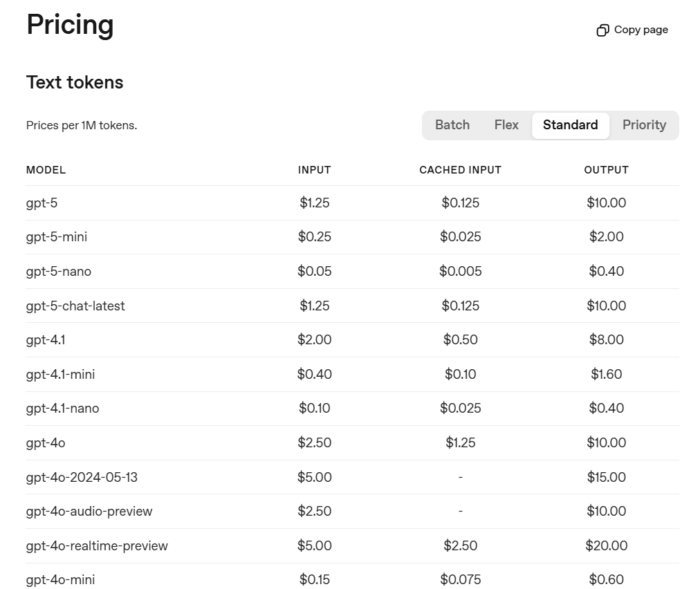700x589 pixels.
Task: Click the gpt-4o-2024-05-13 input price $5.00
Action: tap(314, 477)
